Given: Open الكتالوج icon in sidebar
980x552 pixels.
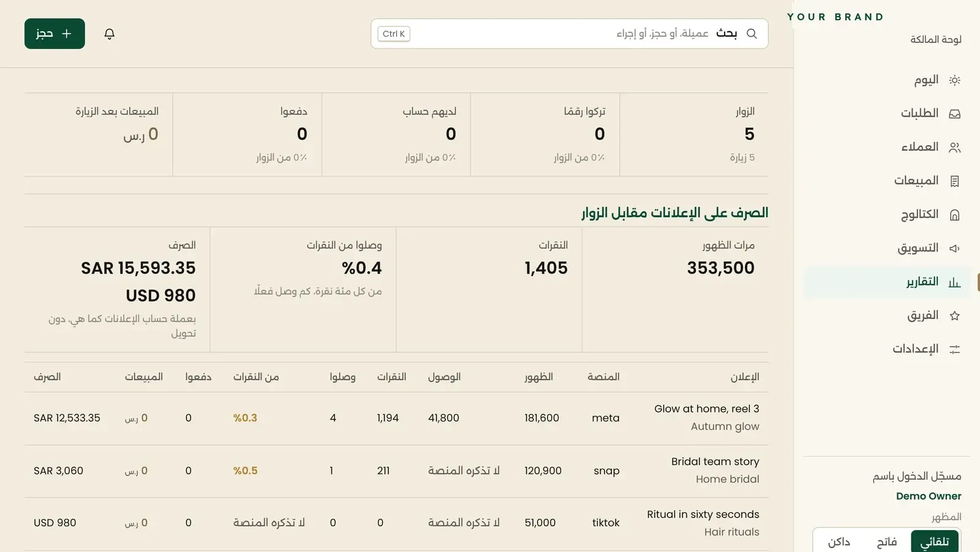Looking at the screenshot, I should click(x=954, y=215).
